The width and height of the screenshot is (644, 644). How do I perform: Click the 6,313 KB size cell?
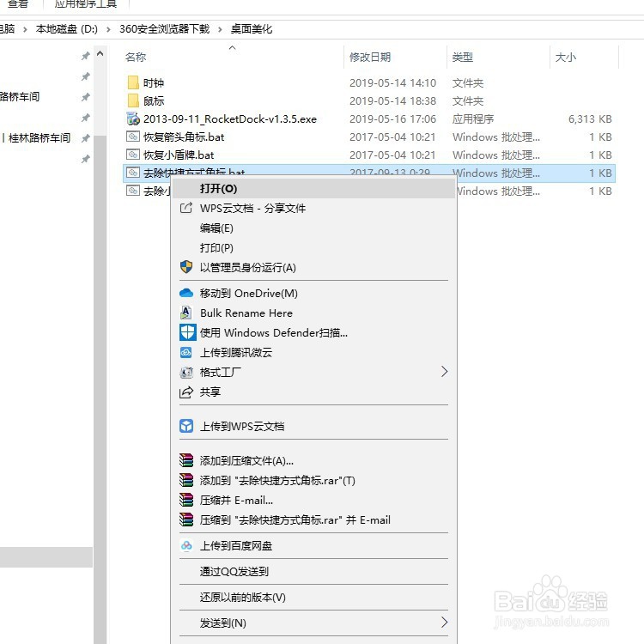[x=590, y=119]
